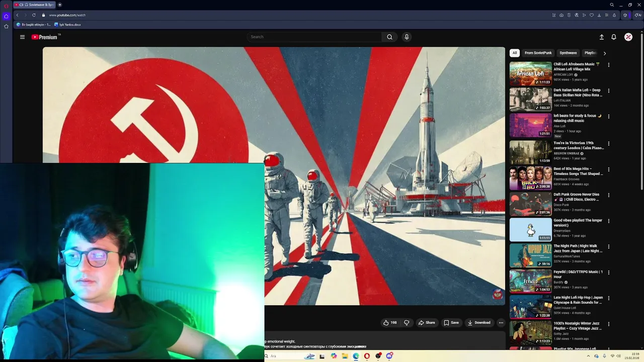The image size is (644, 362).
Task: Open the Opera main menu logo
Action: point(6,6)
